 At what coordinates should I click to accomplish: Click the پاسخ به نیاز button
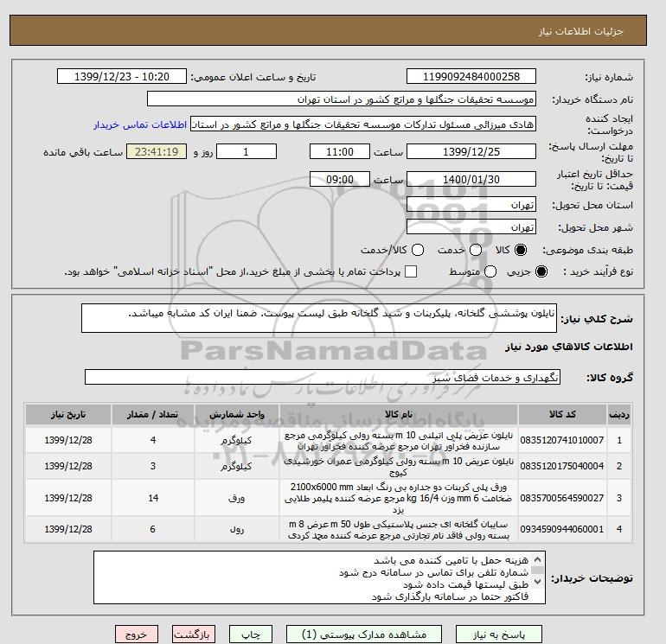pyautogui.click(x=499, y=634)
